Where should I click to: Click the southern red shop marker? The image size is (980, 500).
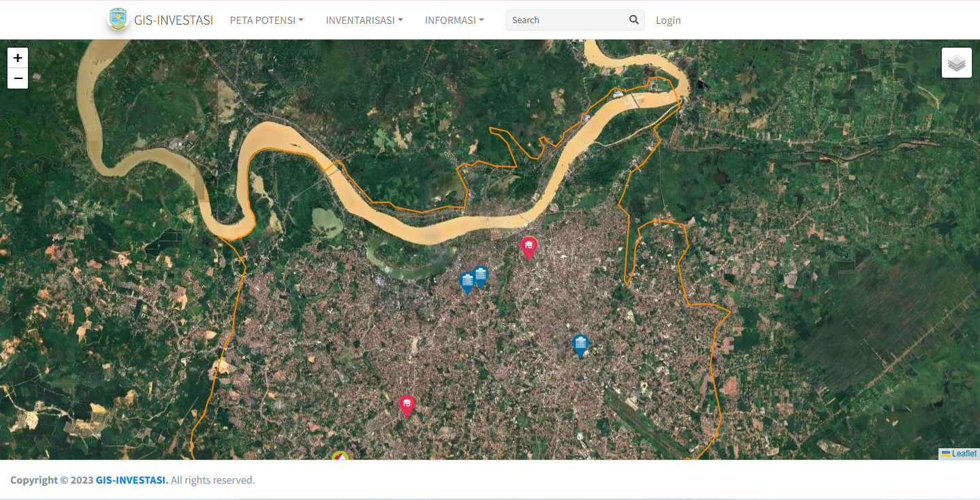(407, 405)
